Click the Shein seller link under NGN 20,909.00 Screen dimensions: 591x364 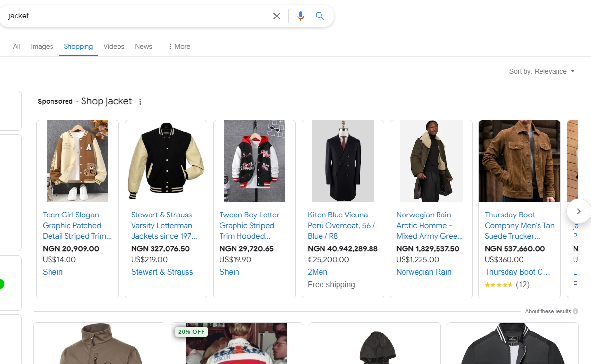[x=52, y=272]
